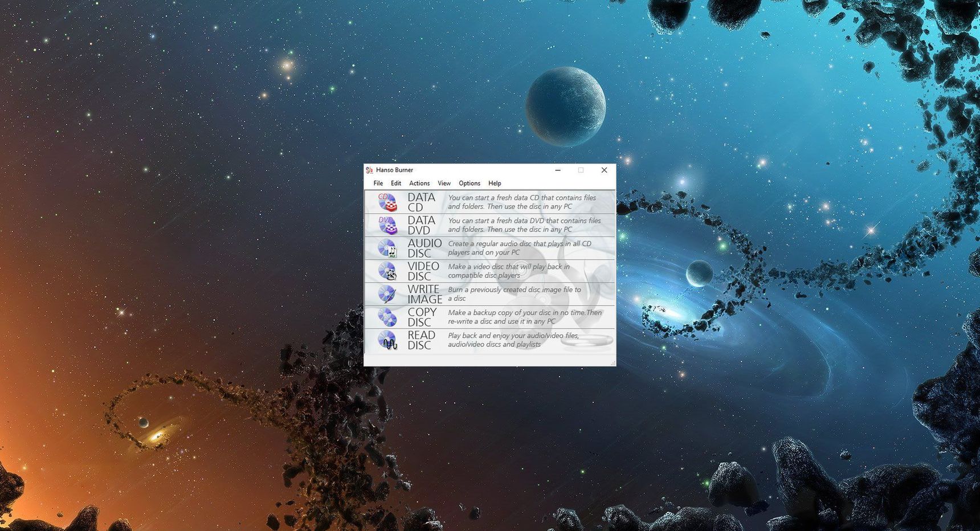This screenshot has width=980, height=531.
Task: Click the Data DVD disc icon
Action: [x=387, y=225]
